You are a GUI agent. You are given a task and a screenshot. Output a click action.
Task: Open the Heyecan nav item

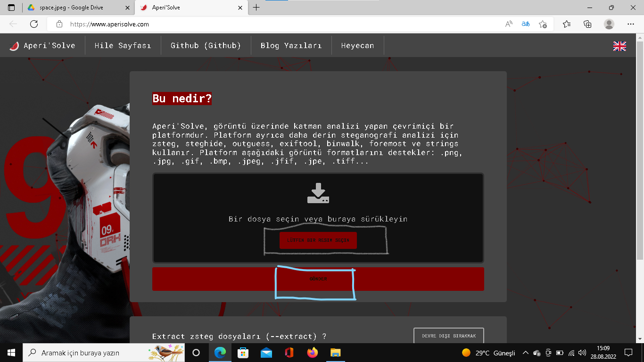tap(357, 46)
